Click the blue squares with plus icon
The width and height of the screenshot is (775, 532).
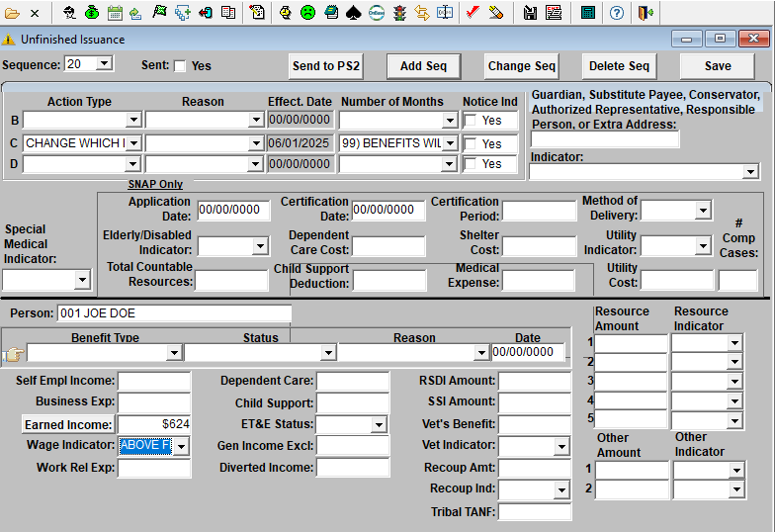click(182, 12)
